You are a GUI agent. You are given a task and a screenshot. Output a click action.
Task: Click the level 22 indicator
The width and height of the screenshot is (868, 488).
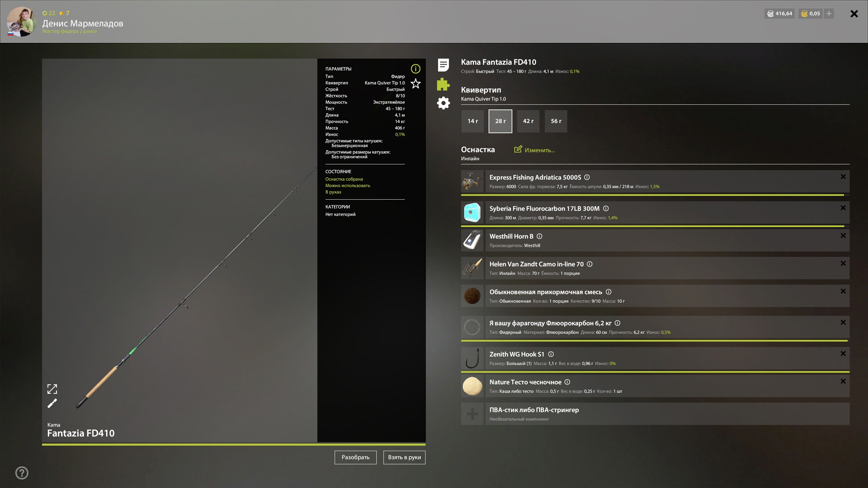coord(49,13)
